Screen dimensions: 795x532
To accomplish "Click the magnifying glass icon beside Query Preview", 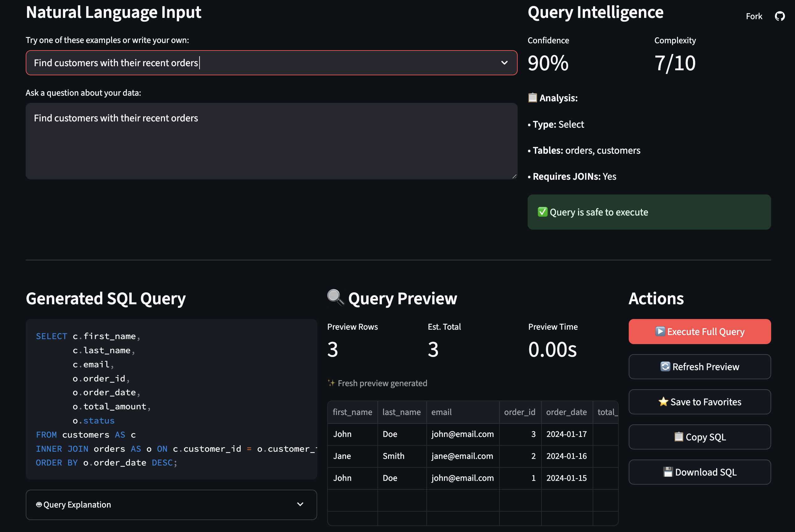I will (x=335, y=298).
